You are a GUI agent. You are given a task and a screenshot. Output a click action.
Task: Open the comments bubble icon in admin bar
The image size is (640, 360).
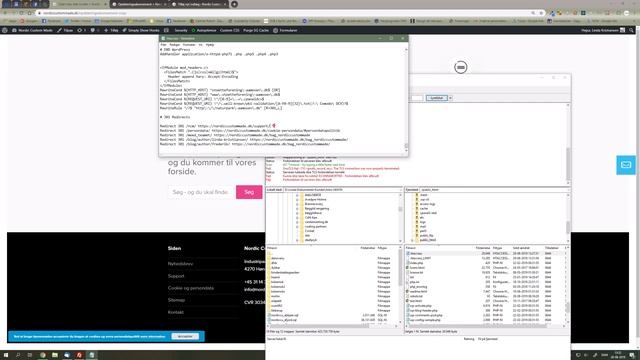pos(94,30)
